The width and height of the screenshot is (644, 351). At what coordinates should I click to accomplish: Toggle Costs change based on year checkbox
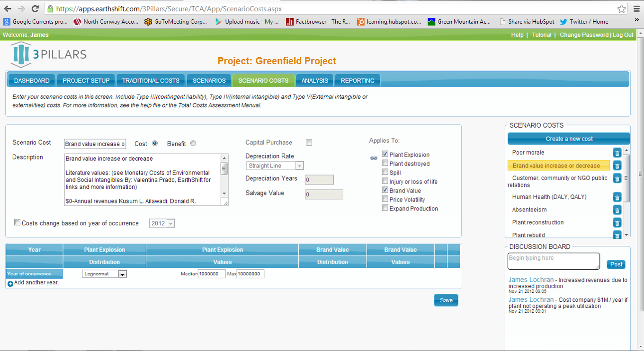tap(18, 223)
